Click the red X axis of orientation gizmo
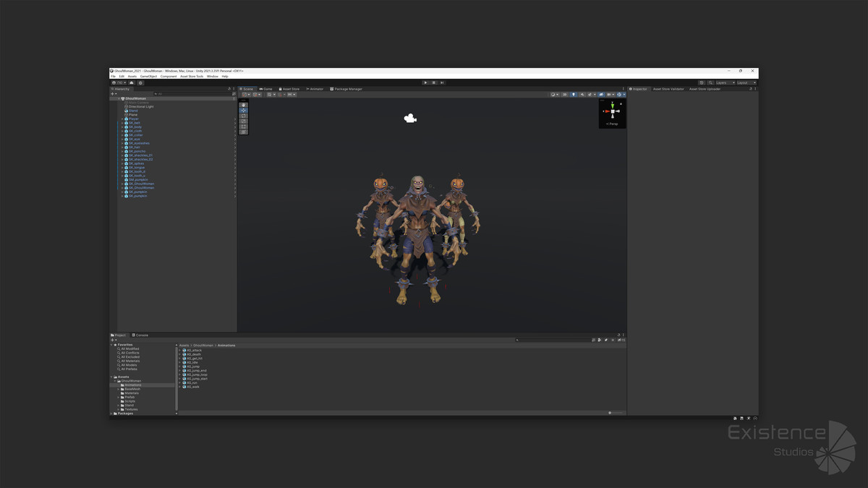 (606, 111)
